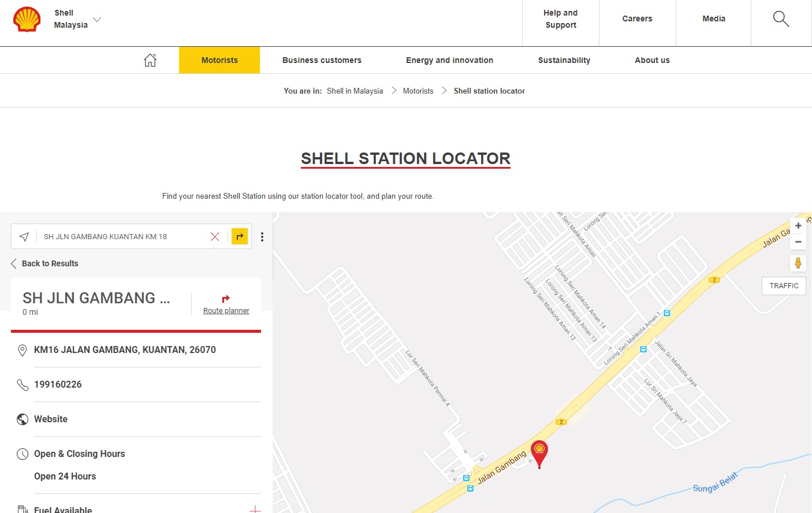Collapse results with the Back to Results chevron
This screenshot has height=513, width=812.
[x=13, y=263]
